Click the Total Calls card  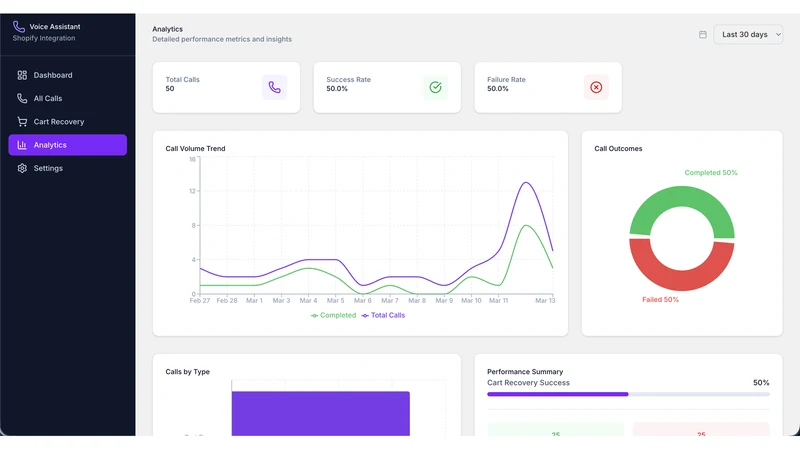click(226, 87)
